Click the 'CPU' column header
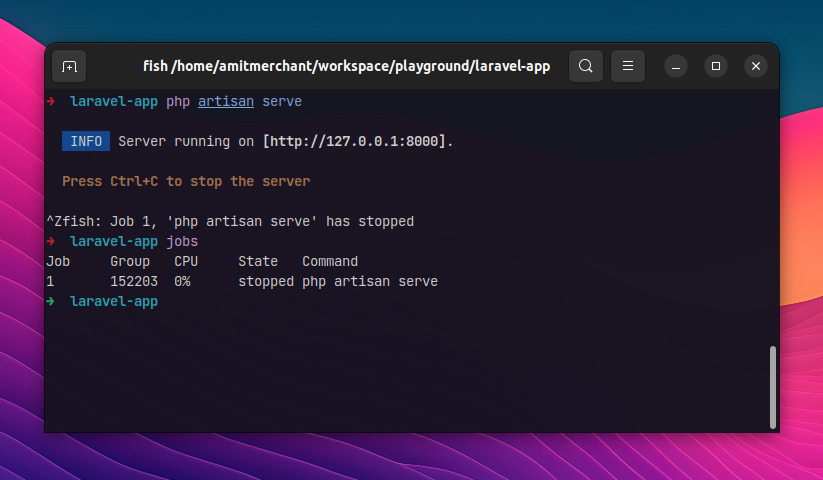Viewport: 823px width, 480px height. [x=186, y=261]
